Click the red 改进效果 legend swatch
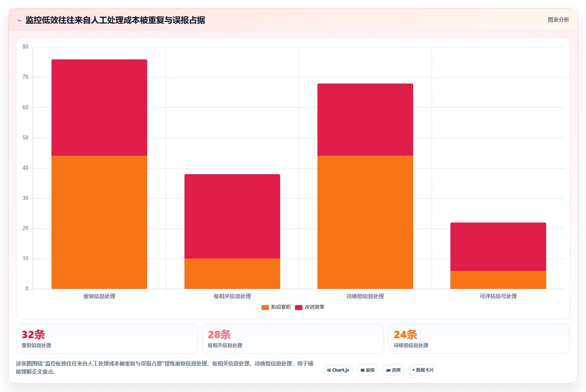Viewport: 586px width, 392px height. pyautogui.click(x=299, y=307)
